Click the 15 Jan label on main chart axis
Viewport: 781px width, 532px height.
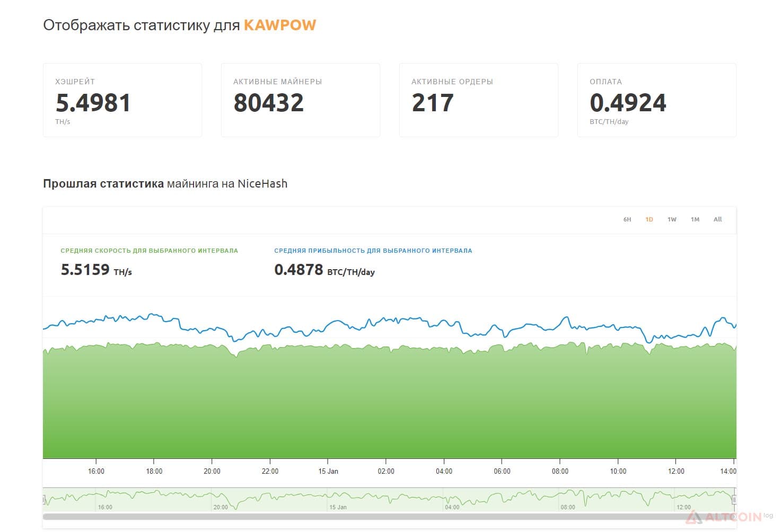coord(328,471)
